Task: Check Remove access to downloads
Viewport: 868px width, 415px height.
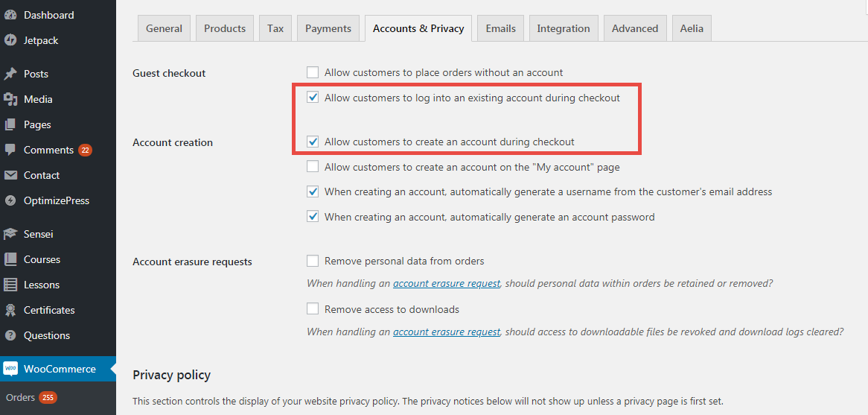Action: pyautogui.click(x=313, y=308)
